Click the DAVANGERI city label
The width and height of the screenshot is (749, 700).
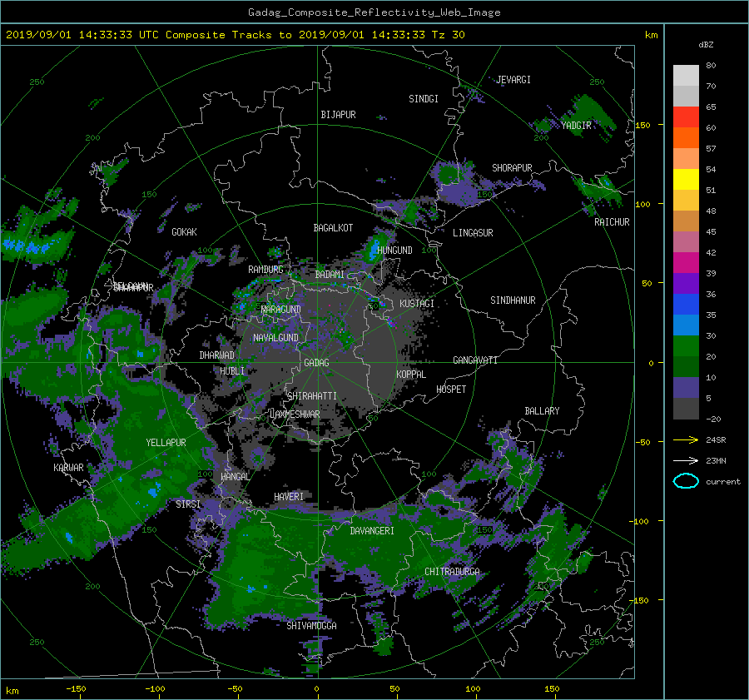tap(372, 531)
